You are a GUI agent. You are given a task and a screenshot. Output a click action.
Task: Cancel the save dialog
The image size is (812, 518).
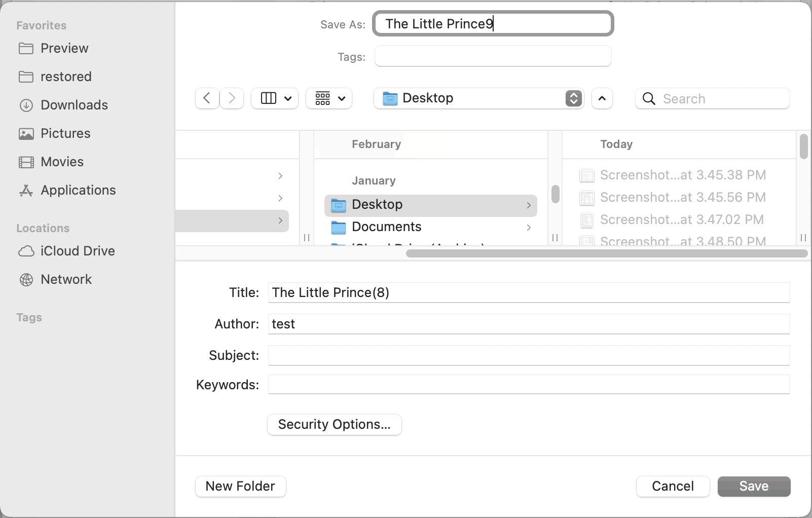point(673,487)
